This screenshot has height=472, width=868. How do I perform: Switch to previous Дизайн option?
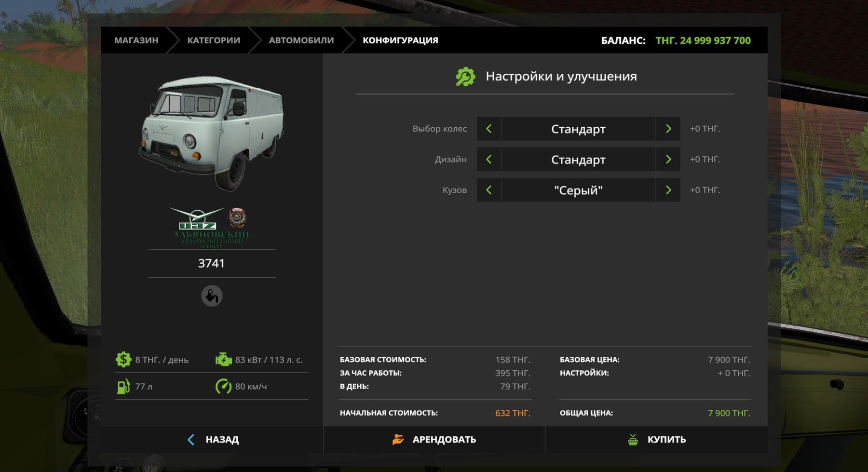(488, 160)
